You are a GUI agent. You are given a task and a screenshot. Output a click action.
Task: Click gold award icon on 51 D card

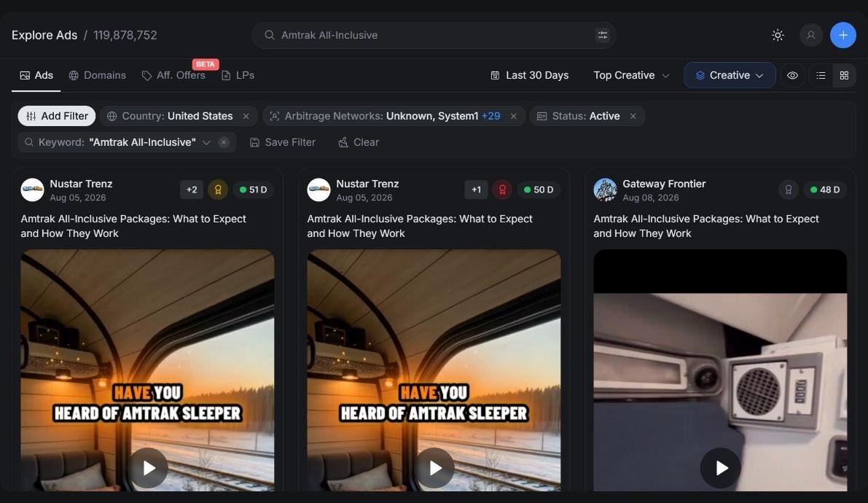[x=218, y=190]
